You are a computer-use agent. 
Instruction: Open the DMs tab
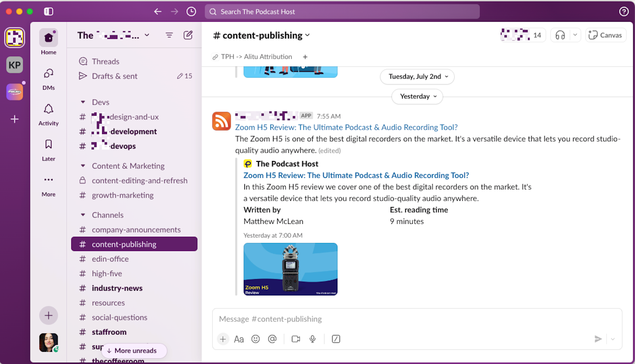click(x=49, y=78)
